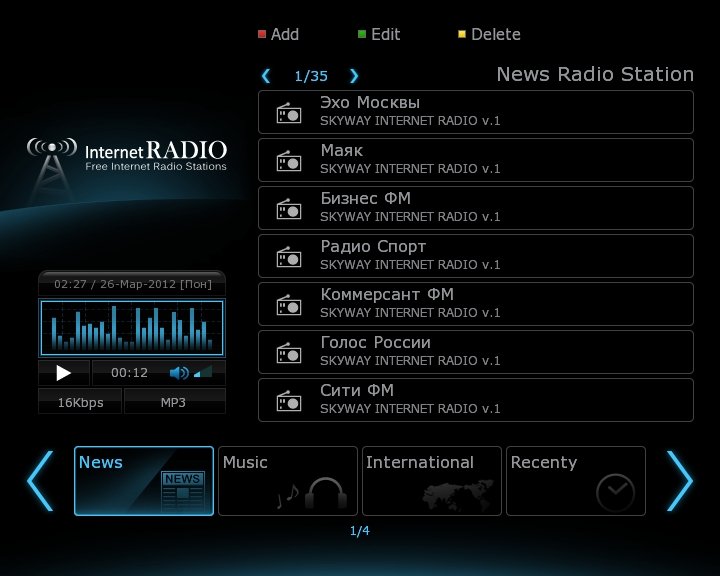Image resolution: width=720 pixels, height=576 pixels.
Task: Click music notes icon in Music tab
Action: 287,496
